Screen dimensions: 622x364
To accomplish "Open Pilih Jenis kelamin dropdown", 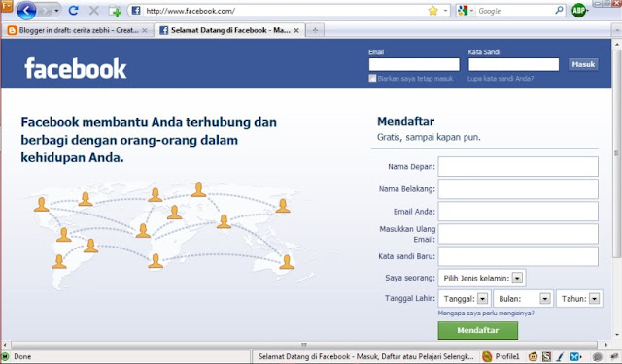I will (482, 278).
